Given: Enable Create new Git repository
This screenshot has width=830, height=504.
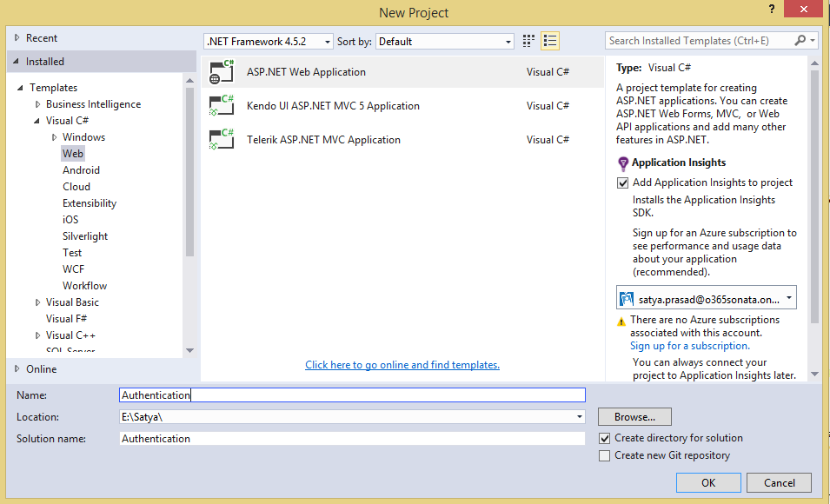Looking at the screenshot, I should pos(605,456).
